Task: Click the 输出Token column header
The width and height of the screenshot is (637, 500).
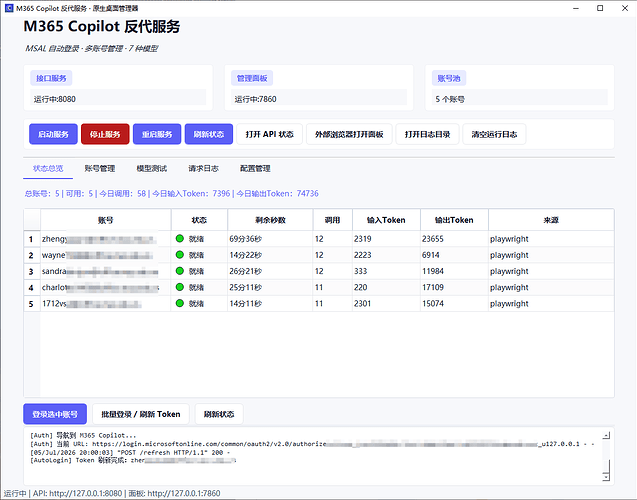Action: pos(454,220)
